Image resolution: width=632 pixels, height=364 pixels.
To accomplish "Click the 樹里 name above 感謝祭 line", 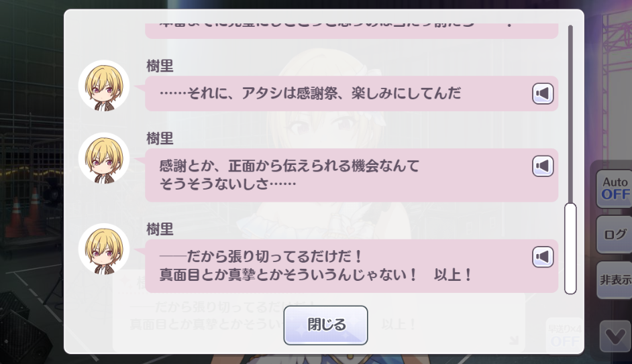I will point(160,66).
